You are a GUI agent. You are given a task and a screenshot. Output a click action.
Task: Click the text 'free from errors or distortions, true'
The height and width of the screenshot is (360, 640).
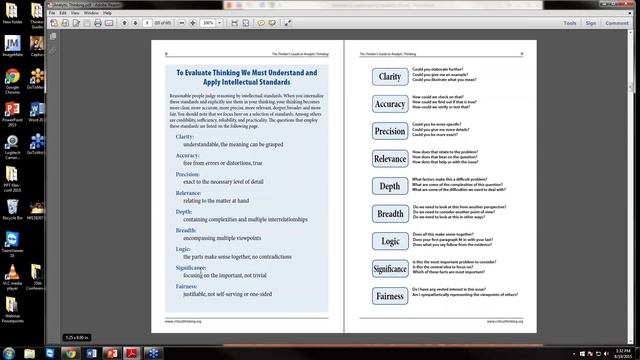pyautogui.click(x=223, y=163)
